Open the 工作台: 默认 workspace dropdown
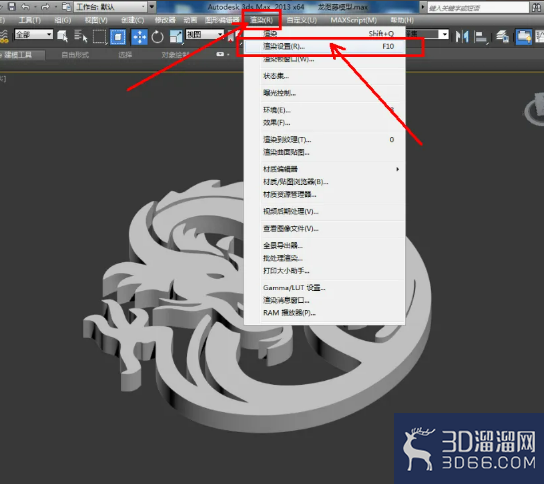This screenshot has width=544, height=484. [111, 7]
